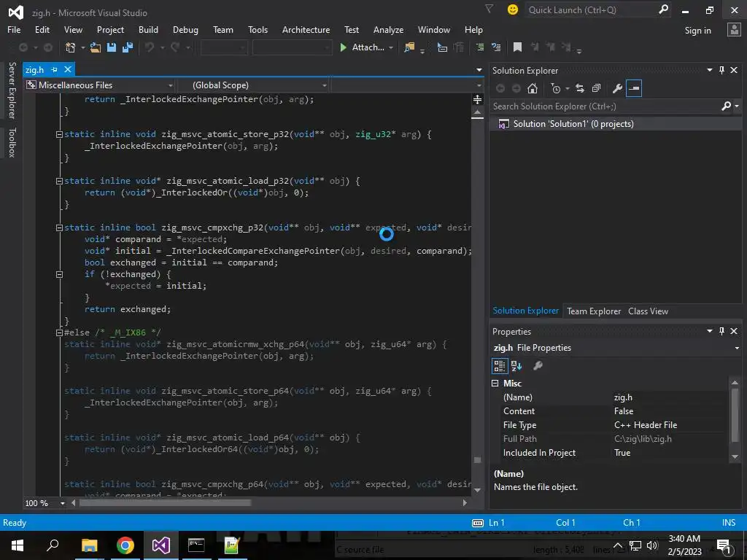Collapse the Misc category in Properties
Viewport: 747px width, 560px height.
click(495, 384)
